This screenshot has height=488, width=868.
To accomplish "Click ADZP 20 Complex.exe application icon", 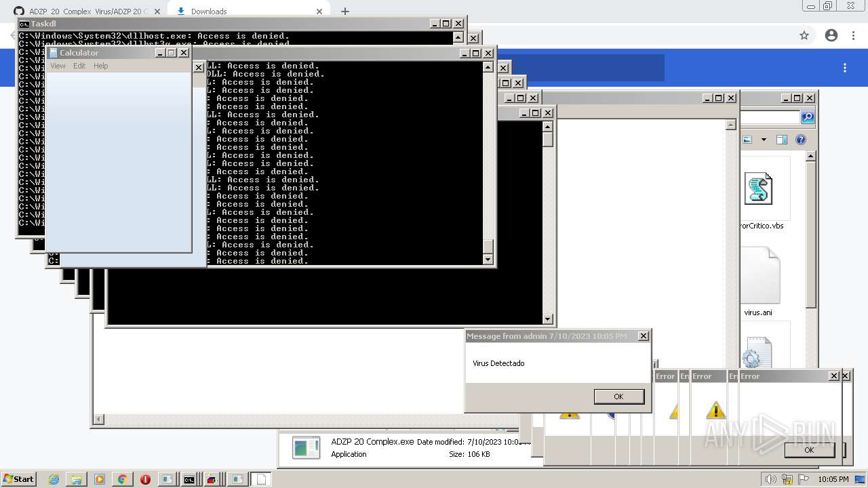I will [x=306, y=447].
